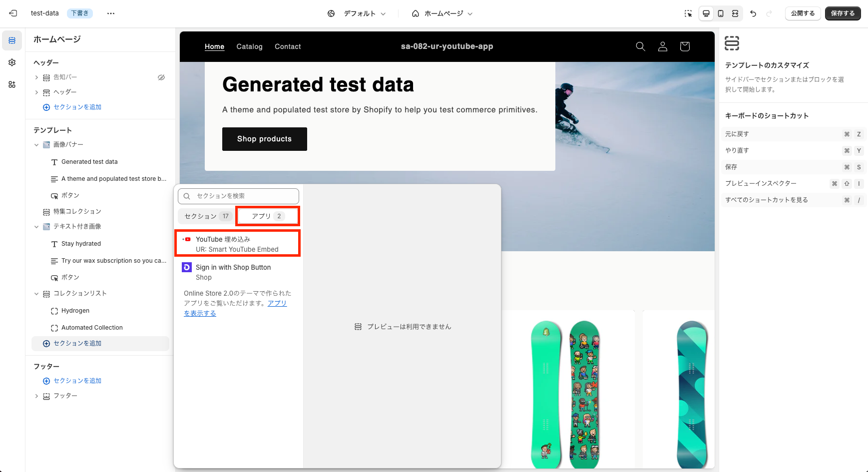Select Catalog in the storefront navigation
Image resolution: width=868 pixels, height=472 pixels.
click(x=249, y=46)
